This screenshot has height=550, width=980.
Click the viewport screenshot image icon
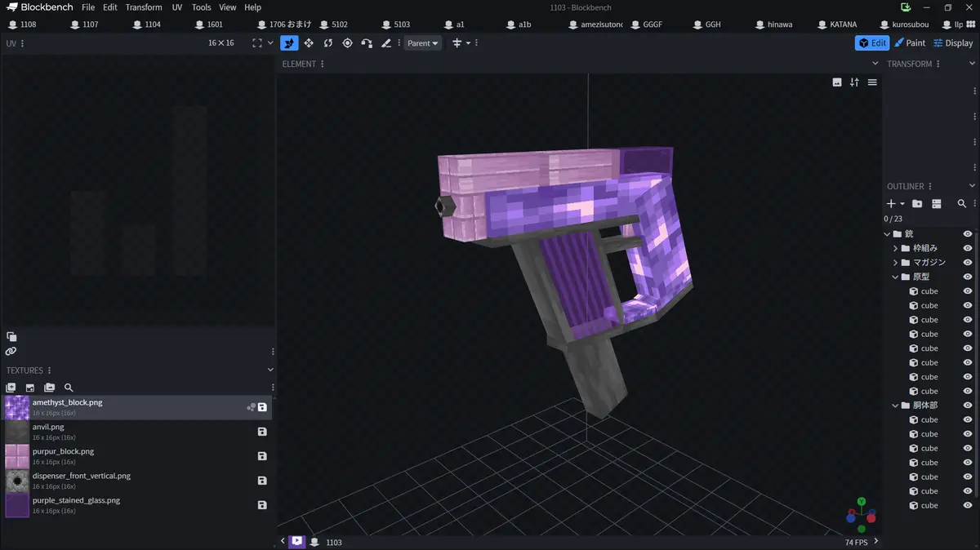(x=837, y=82)
